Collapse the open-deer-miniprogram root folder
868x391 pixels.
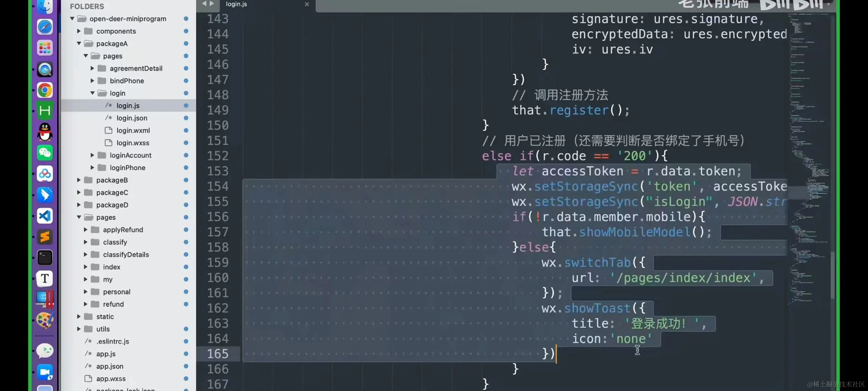tap(72, 18)
